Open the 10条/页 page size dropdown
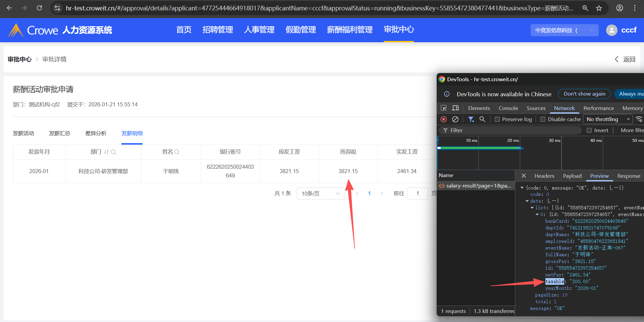The image size is (644, 322). (x=320, y=194)
